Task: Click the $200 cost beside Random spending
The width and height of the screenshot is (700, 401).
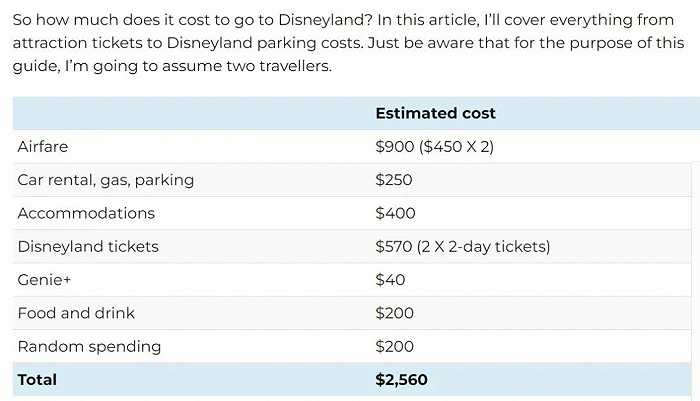Action: (x=394, y=346)
